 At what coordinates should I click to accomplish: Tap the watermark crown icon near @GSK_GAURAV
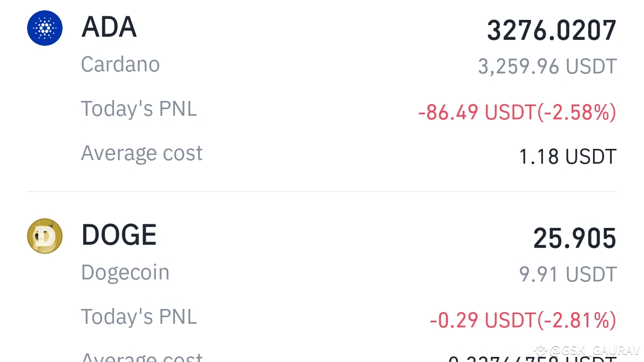[x=541, y=350]
